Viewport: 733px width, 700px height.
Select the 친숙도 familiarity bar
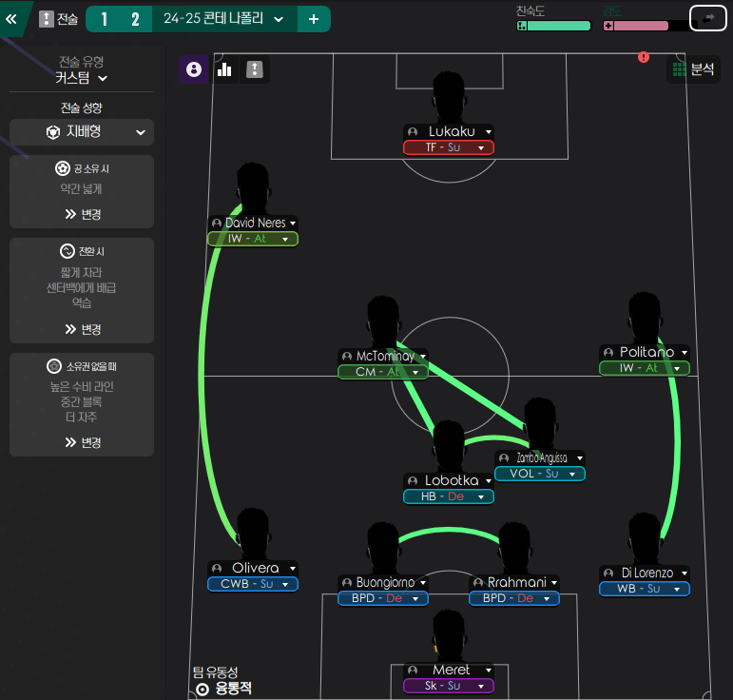(553, 27)
